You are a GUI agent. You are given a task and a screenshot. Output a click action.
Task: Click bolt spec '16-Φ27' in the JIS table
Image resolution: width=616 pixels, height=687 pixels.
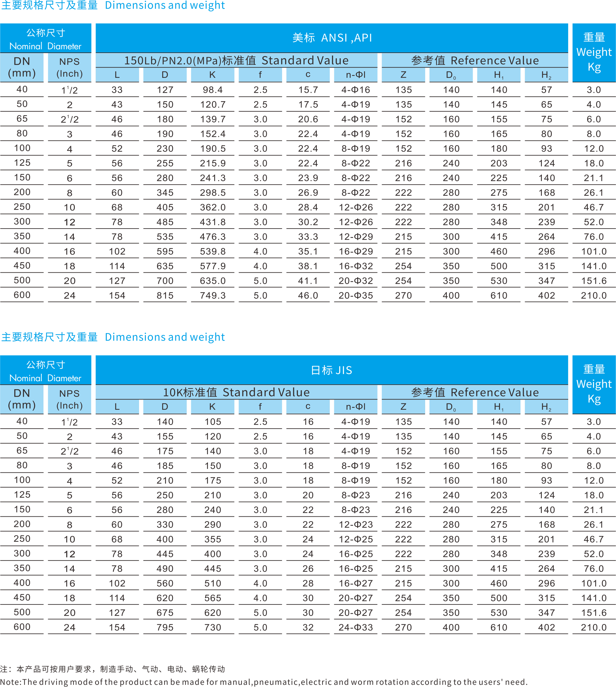point(356,583)
